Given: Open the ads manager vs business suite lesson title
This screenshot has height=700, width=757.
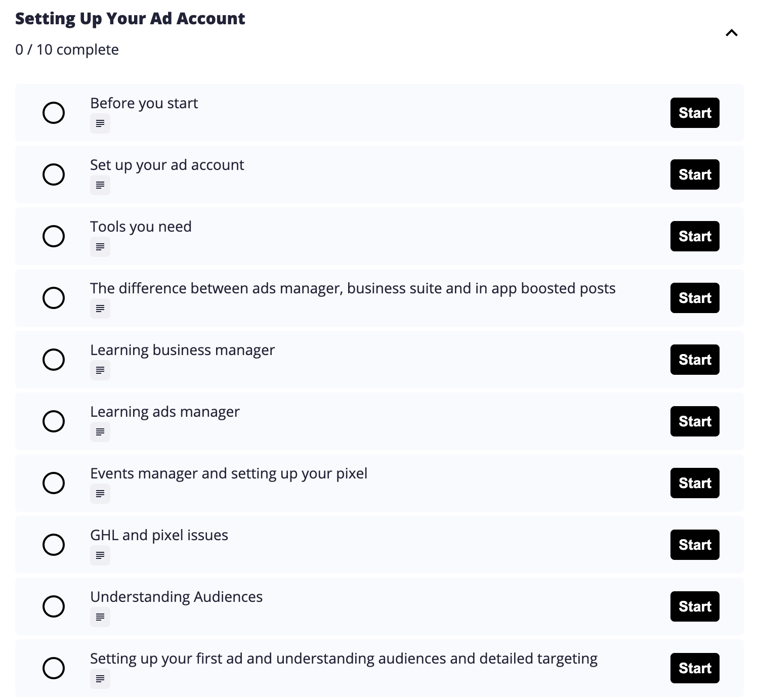Looking at the screenshot, I should [x=353, y=289].
